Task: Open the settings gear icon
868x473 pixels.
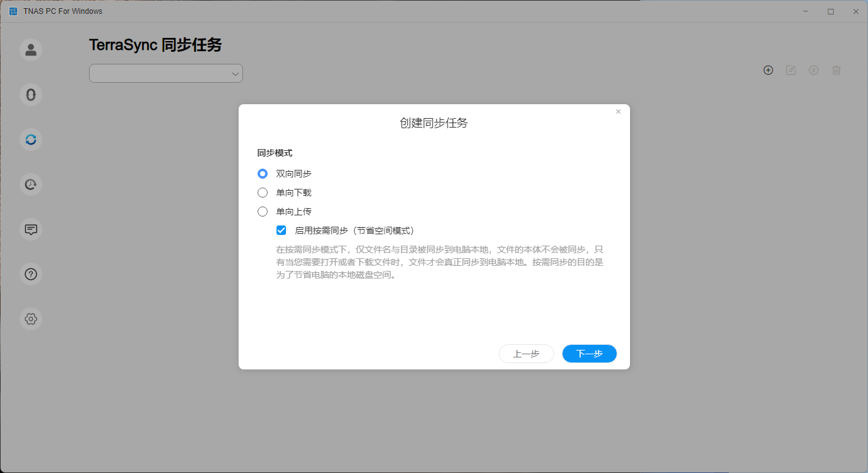Action: (31, 319)
